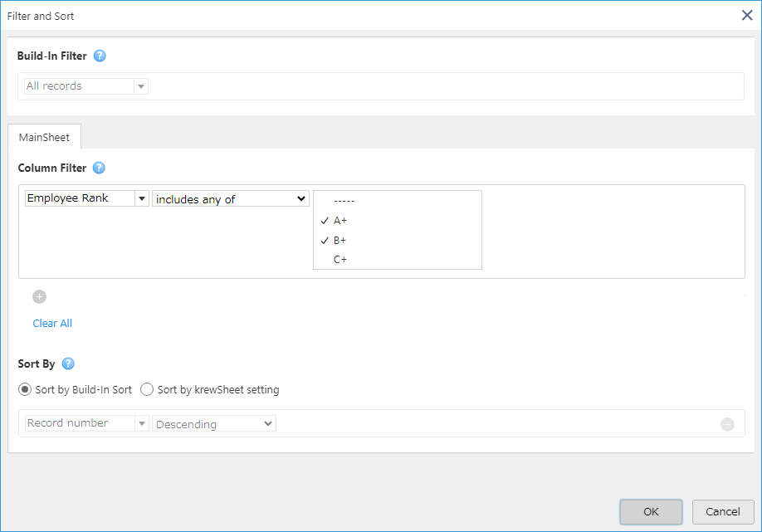Open the includes any of operator dropdown

(231, 198)
